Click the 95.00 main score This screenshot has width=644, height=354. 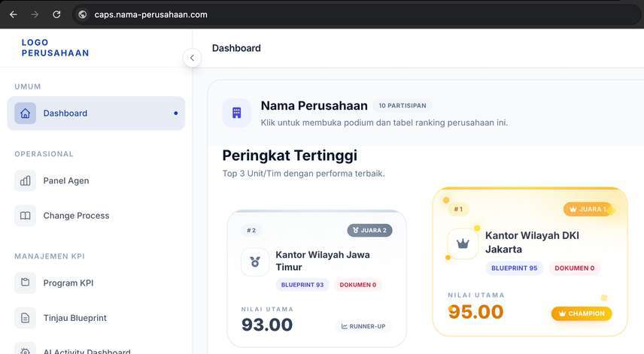(x=475, y=312)
